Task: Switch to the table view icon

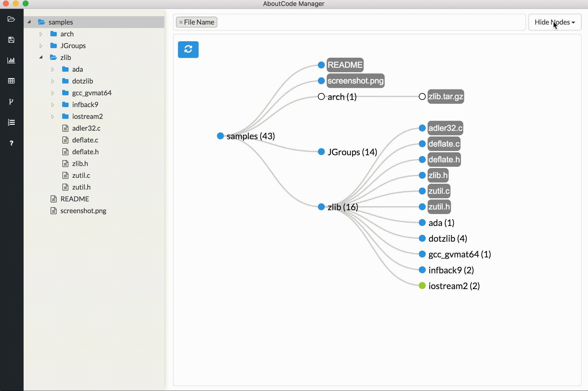Action: click(11, 81)
